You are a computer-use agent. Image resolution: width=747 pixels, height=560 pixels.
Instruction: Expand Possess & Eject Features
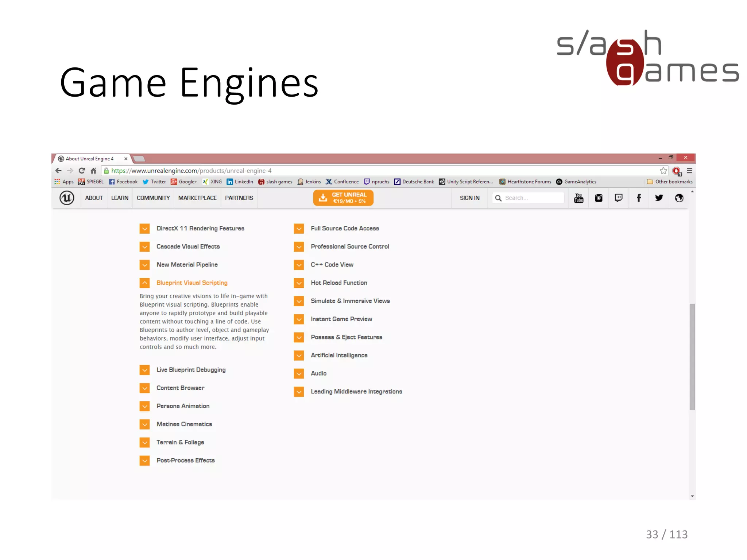(x=299, y=337)
